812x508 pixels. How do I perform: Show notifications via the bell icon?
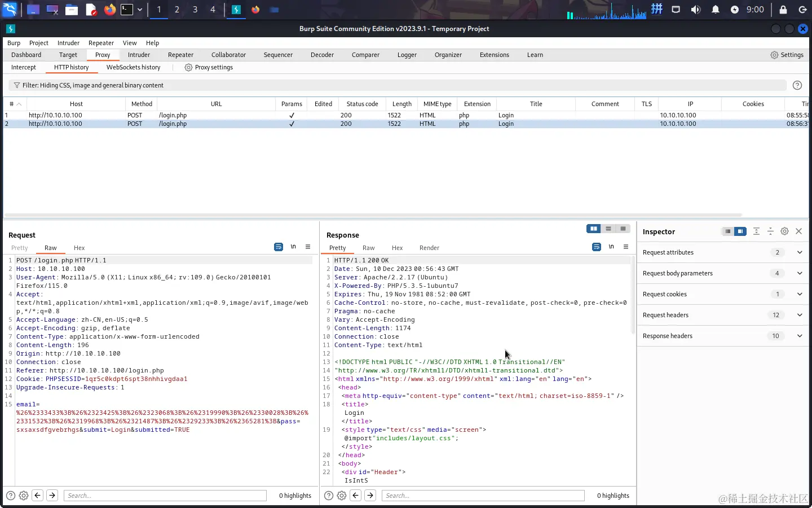pos(715,10)
